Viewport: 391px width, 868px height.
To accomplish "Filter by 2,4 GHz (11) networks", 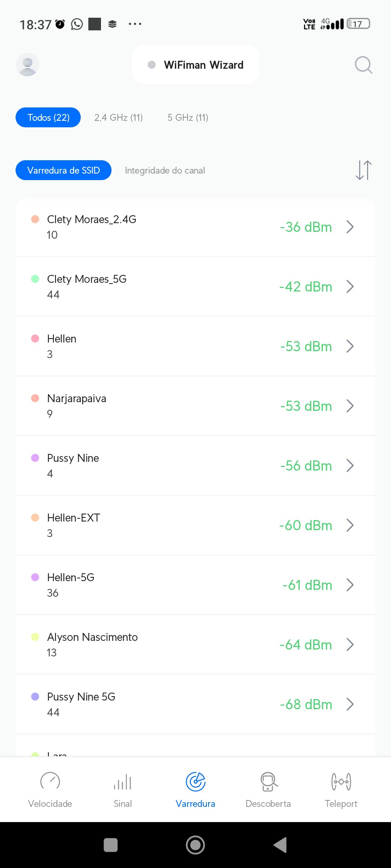I will tap(118, 118).
